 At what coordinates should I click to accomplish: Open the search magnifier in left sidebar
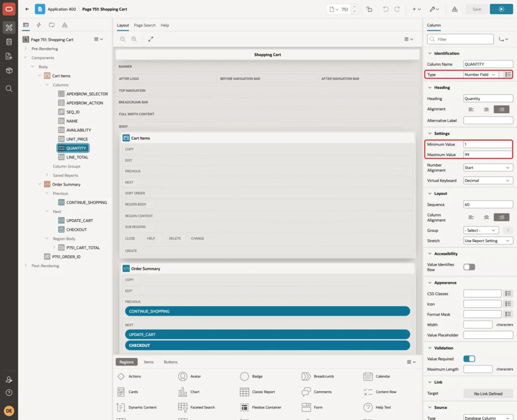[x=9, y=89]
